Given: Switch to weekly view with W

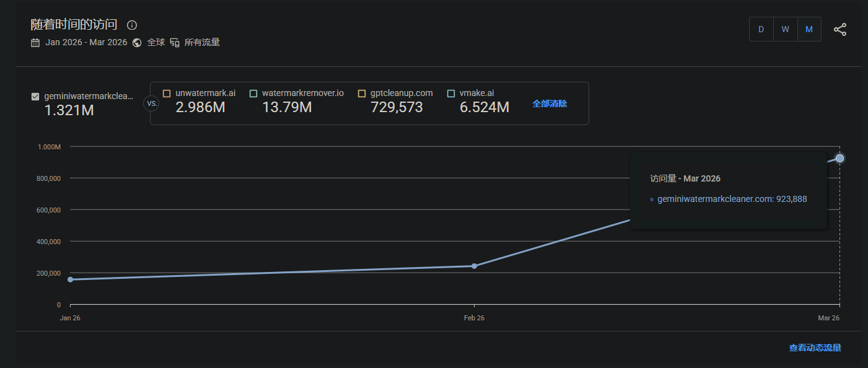Looking at the screenshot, I should (785, 29).
